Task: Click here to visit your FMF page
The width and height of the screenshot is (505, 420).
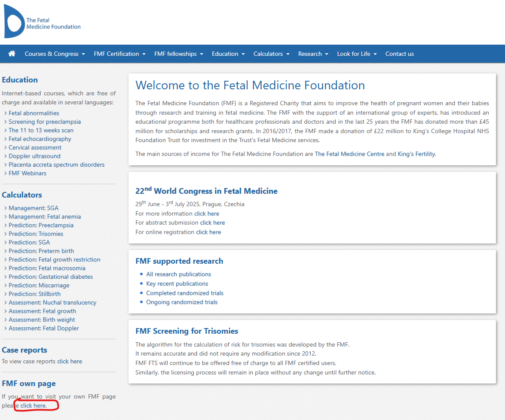Action: pos(34,406)
